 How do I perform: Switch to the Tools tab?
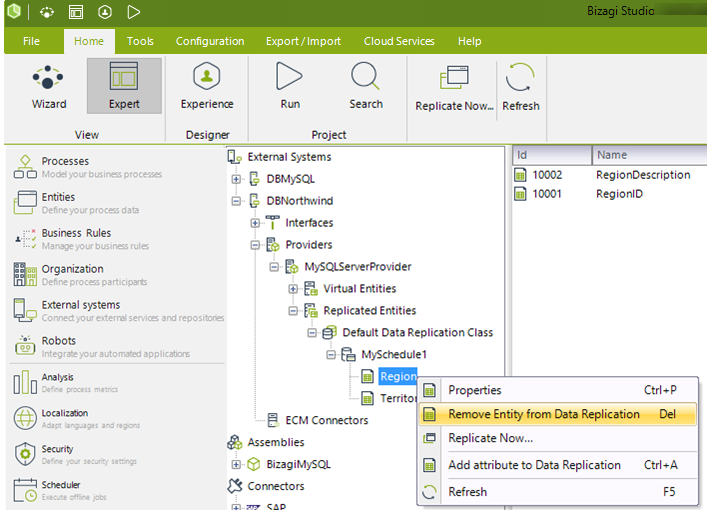(140, 41)
